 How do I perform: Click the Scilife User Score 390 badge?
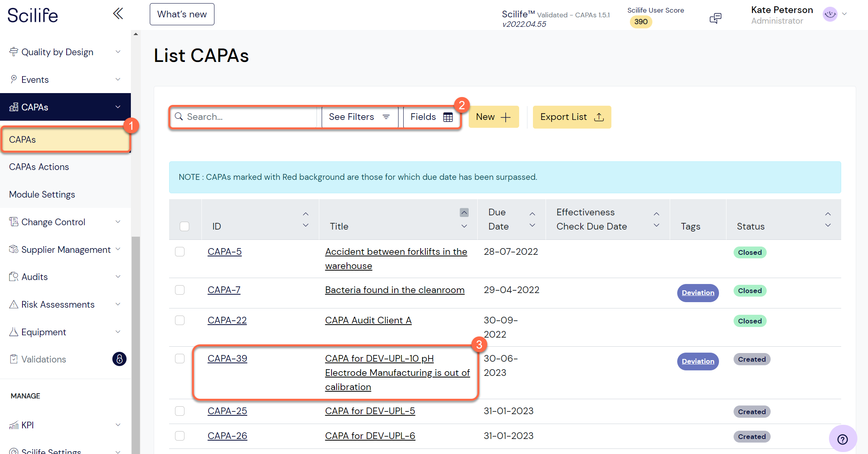click(641, 22)
